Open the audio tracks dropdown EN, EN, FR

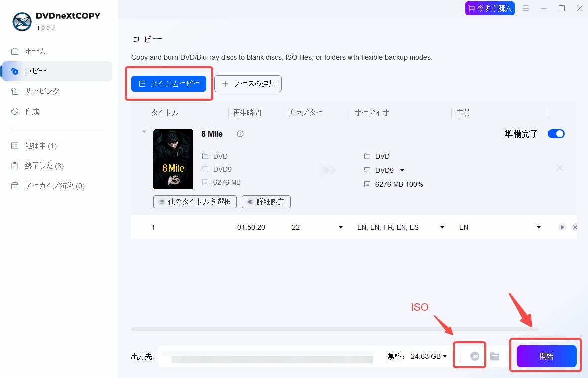point(442,227)
